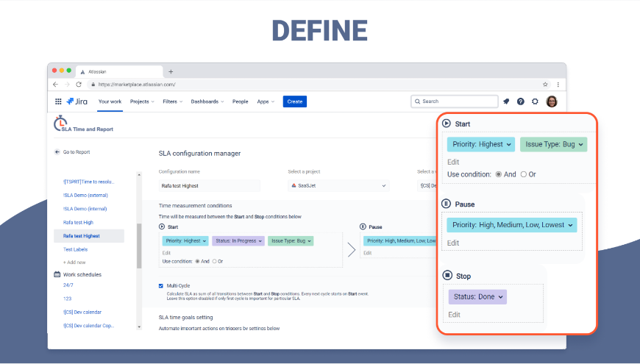The image size is (640, 364).
Task: Bookmark the page with star icon
Action: click(x=545, y=85)
